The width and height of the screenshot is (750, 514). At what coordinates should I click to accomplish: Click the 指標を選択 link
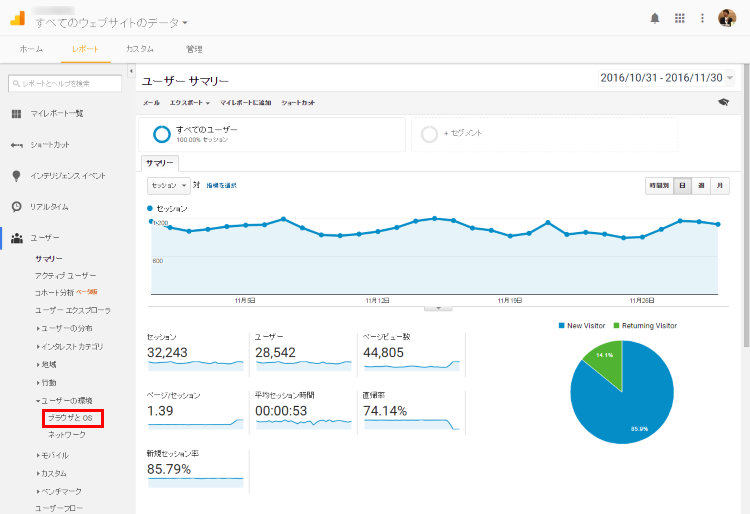click(x=221, y=186)
